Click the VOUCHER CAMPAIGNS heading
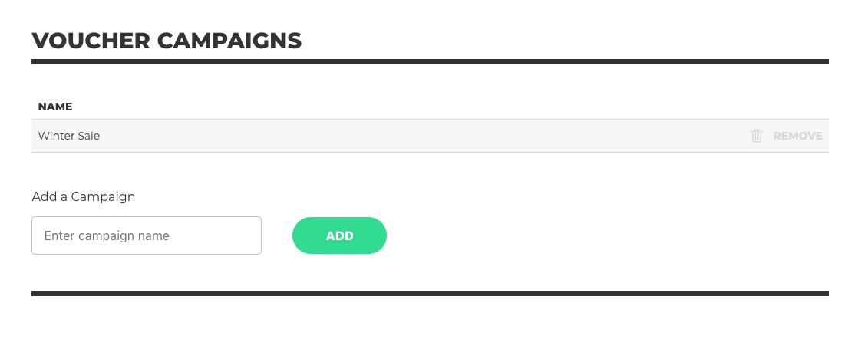 pyautogui.click(x=167, y=41)
